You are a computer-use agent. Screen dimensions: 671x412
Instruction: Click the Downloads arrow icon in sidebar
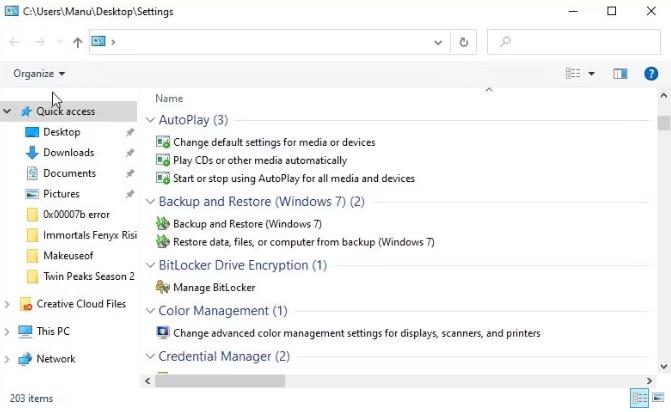[x=32, y=152]
